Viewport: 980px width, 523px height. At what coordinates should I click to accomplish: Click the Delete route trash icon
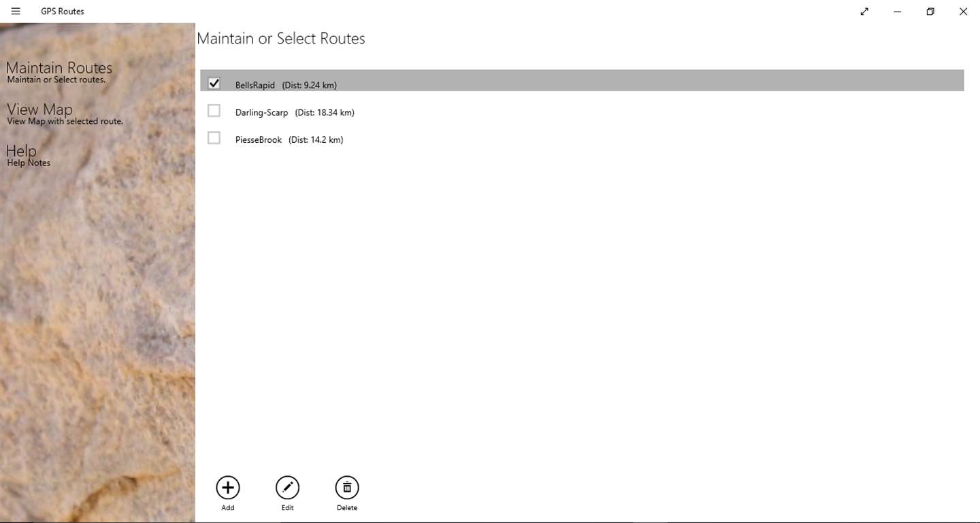347,488
